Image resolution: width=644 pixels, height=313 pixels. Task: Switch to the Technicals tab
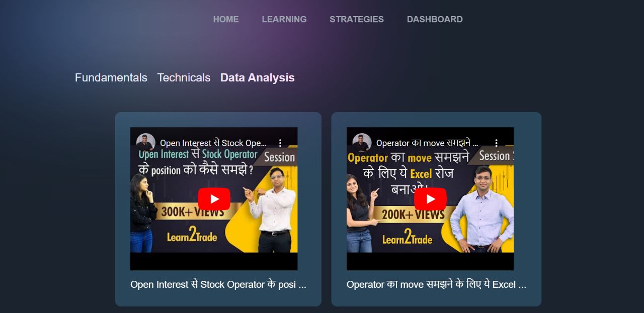tap(184, 77)
